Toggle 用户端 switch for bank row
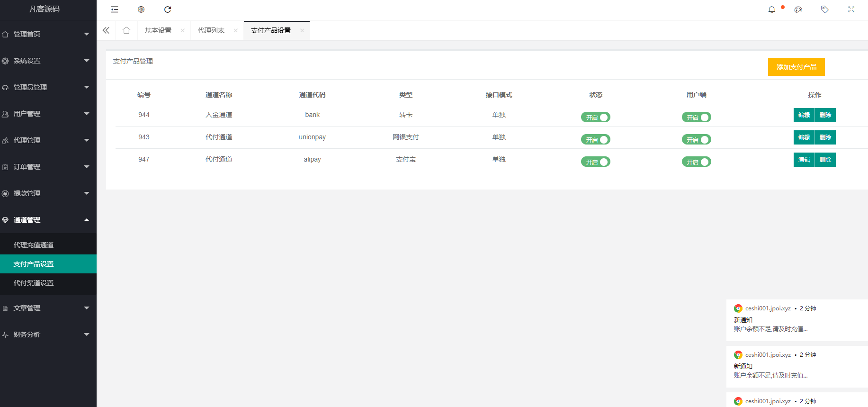 tap(697, 117)
